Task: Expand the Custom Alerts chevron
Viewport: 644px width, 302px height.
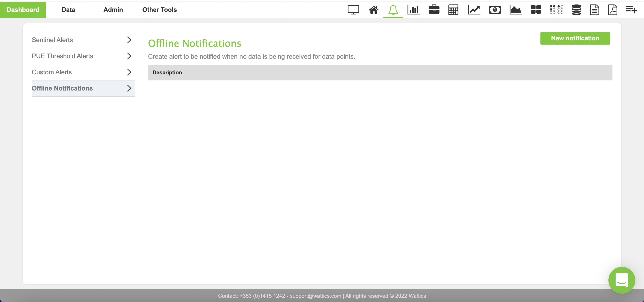Action: [x=129, y=72]
